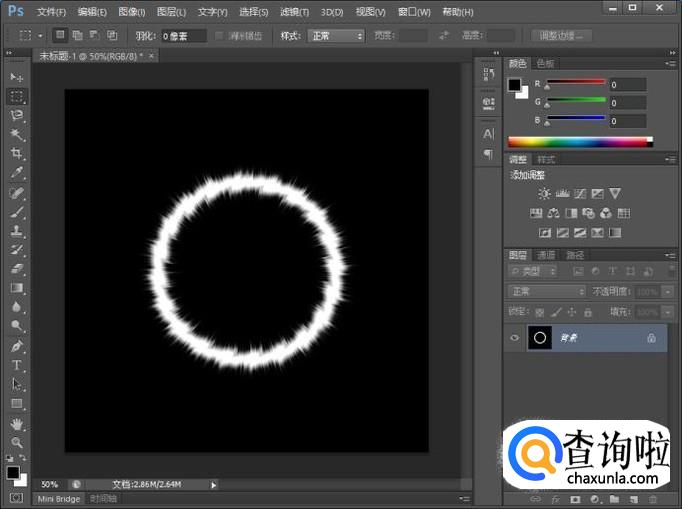Viewport: 682px width, 509px height.
Task: Open the 样式 style dropdown
Action: click(x=336, y=36)
